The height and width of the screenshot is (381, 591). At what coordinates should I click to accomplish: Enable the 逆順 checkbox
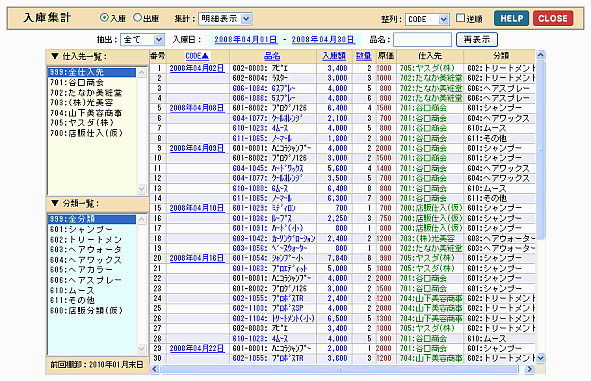tap(460, 18)
